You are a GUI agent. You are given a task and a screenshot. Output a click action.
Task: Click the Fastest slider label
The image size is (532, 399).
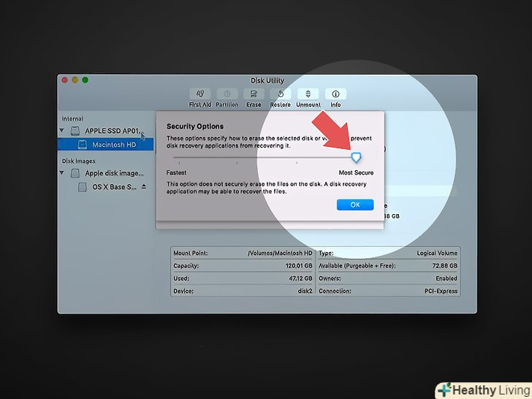point(176,172)
